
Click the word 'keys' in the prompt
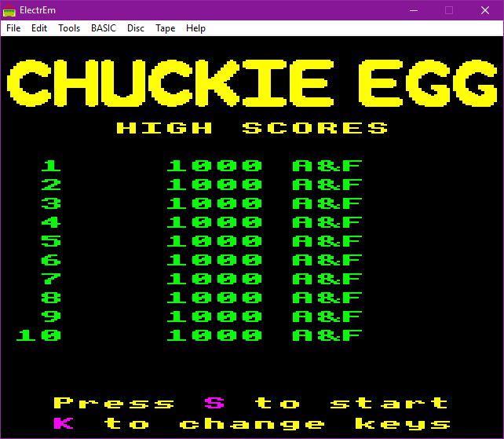403,424
